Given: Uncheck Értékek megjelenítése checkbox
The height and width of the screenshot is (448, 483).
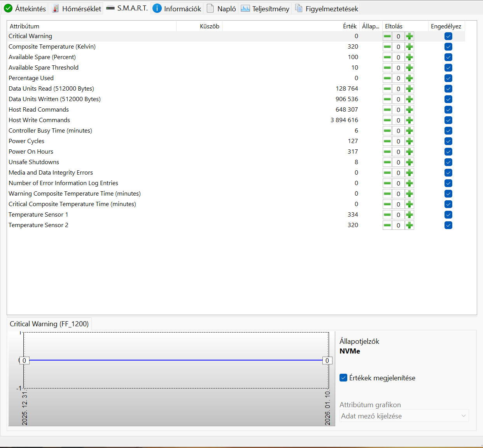Looking at the screenshot, I should [343, 378].
